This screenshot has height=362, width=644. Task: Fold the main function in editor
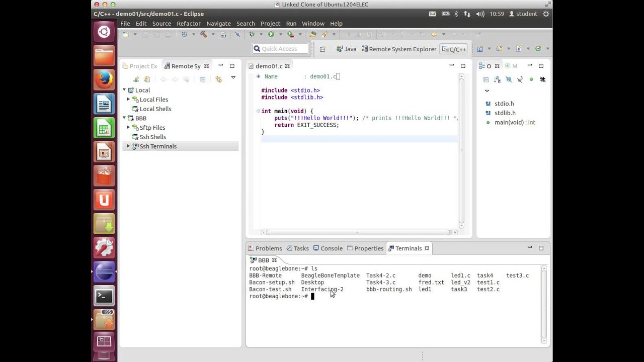258,111
